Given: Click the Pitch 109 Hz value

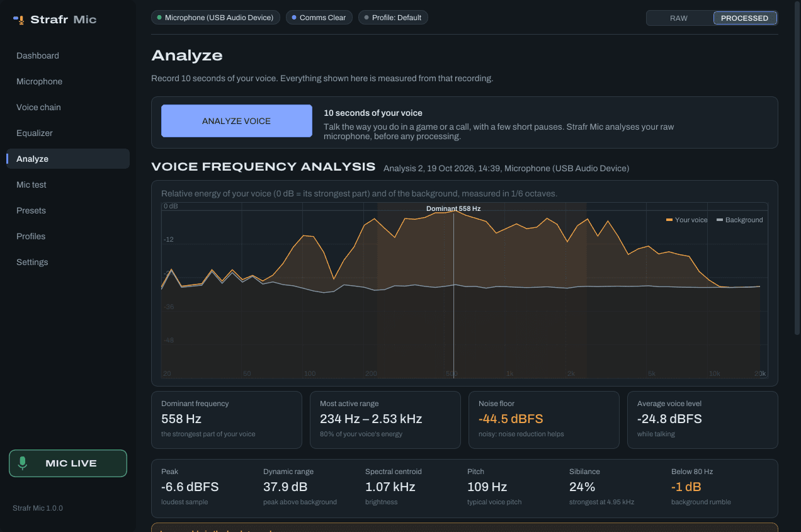Looking at the screenshot, I should point(487,487).
